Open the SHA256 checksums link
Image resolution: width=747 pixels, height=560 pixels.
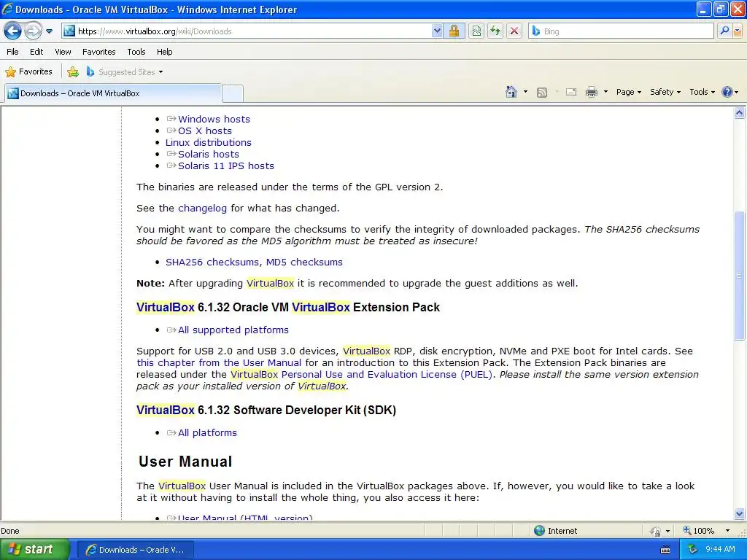(212, 262)
